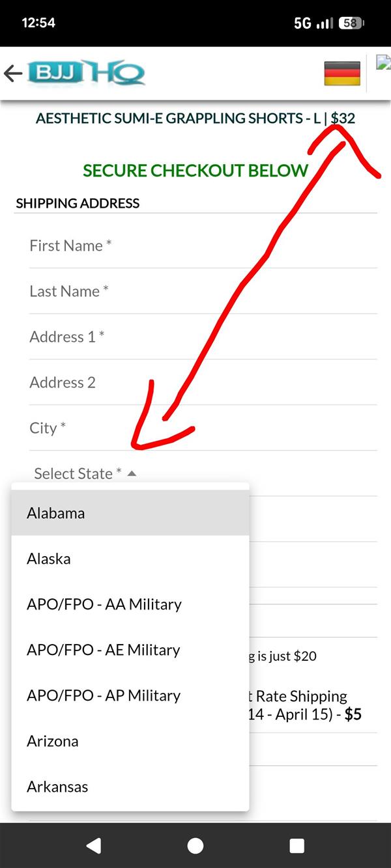Collapse the Select State dropdown
391x868 pixels.
point(78,473)
